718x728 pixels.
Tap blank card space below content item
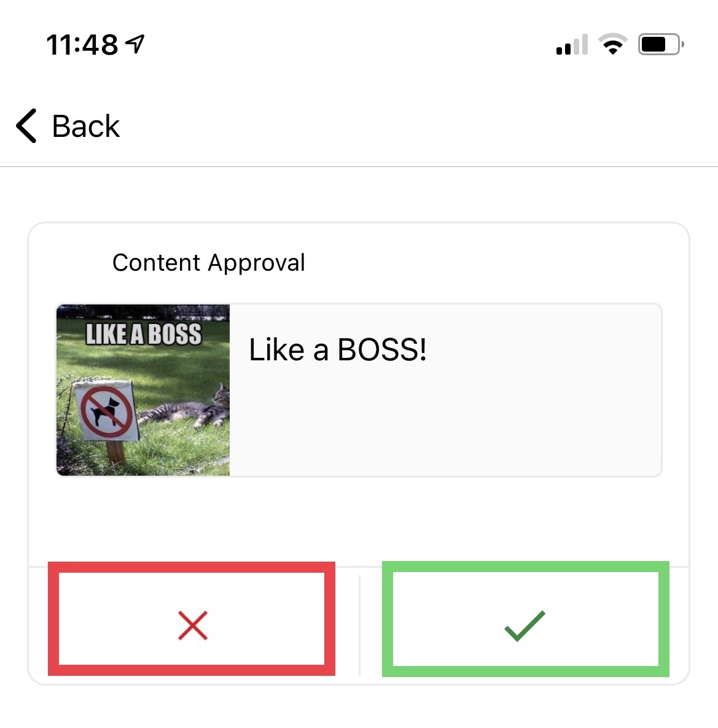point(359,521)
